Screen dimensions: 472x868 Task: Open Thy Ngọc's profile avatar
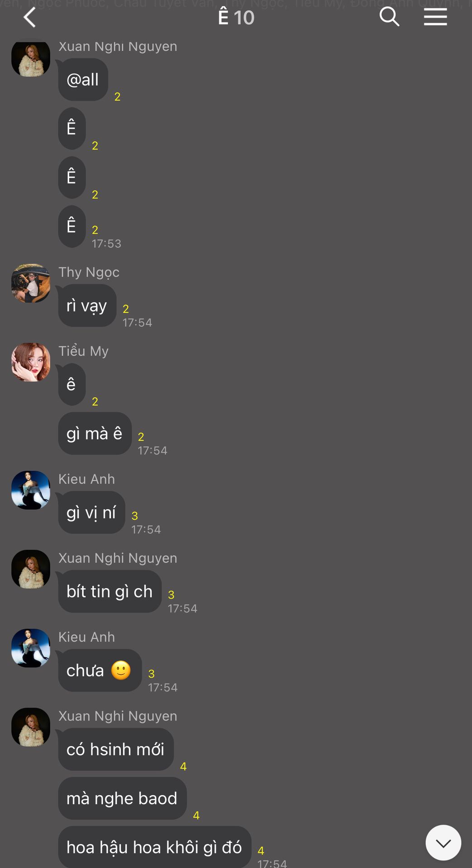point(31,283)
